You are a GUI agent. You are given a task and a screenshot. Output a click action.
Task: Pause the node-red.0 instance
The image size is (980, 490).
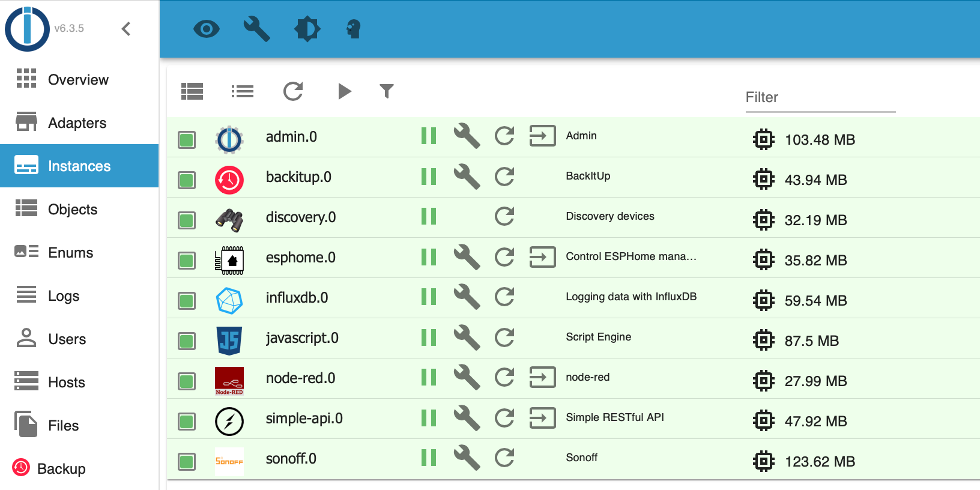point(429,377)
